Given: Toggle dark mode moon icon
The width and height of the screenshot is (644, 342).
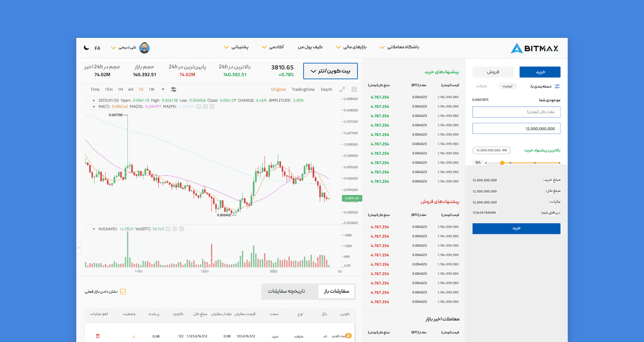Looking at the screenshot, I should pos(87,48).
